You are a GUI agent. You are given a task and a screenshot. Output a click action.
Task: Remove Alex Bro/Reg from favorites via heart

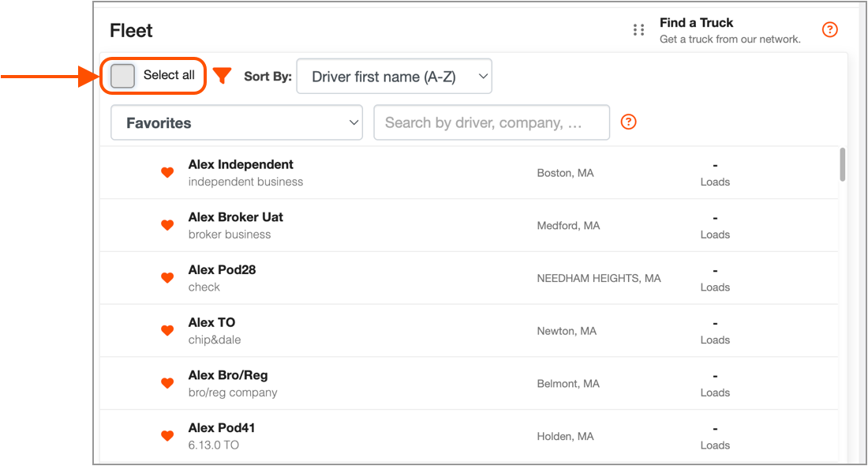pos(167,383)
